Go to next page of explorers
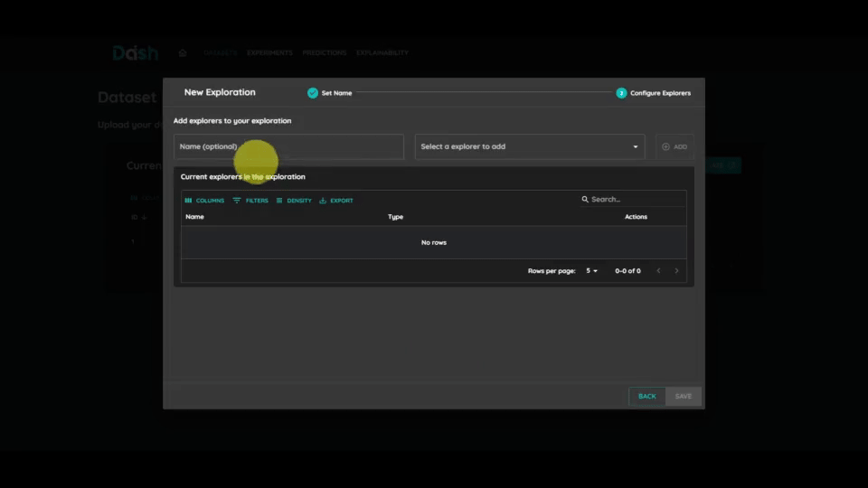This screenshot has width=868, height=488. (x=676, y=270)
